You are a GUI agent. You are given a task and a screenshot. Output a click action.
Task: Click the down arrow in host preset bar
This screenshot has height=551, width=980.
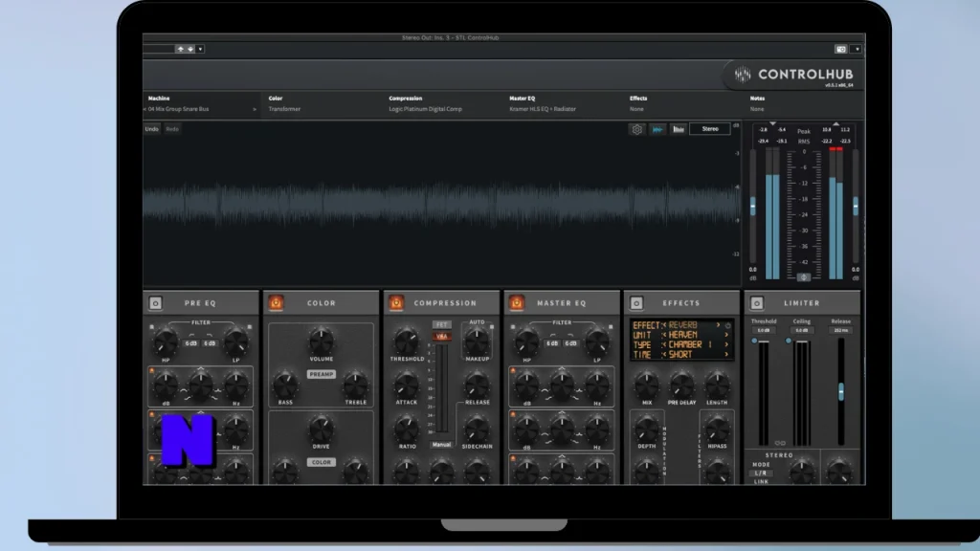tap(190, 49)
